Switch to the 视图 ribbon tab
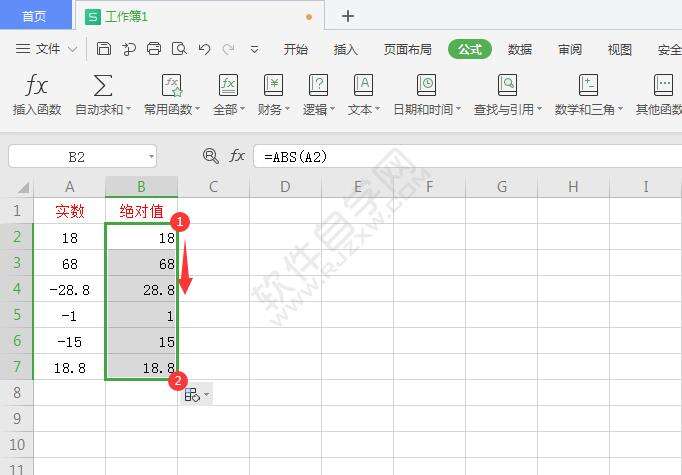 pos(620,49)
